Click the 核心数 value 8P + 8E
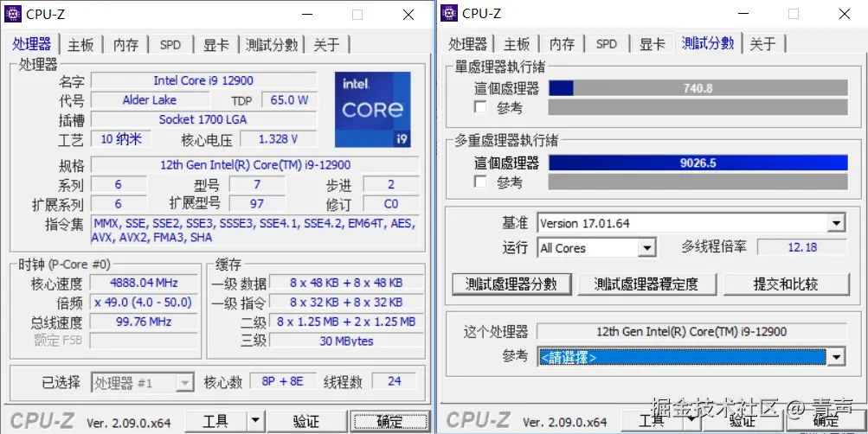The width and height of the screenshot is (868, 434). pyautogui.click(x=282, y=381)
